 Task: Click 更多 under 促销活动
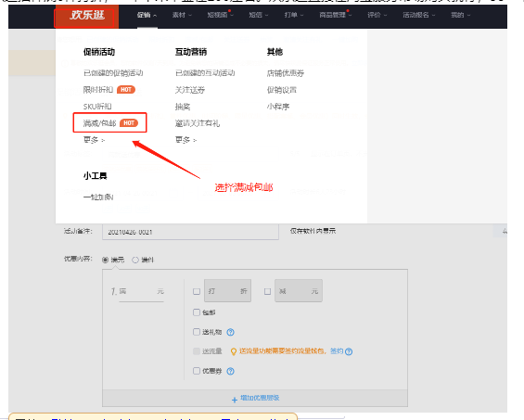(94, 140)
